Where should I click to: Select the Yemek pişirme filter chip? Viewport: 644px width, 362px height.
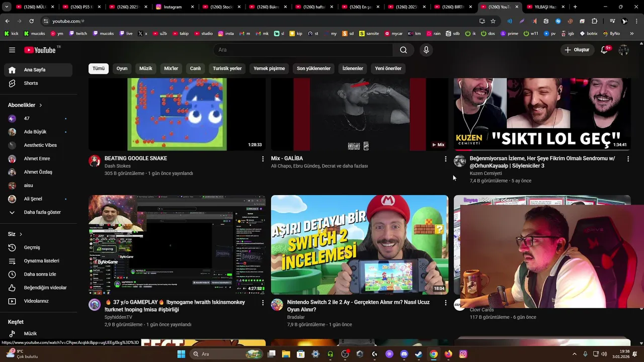point(269,68)
